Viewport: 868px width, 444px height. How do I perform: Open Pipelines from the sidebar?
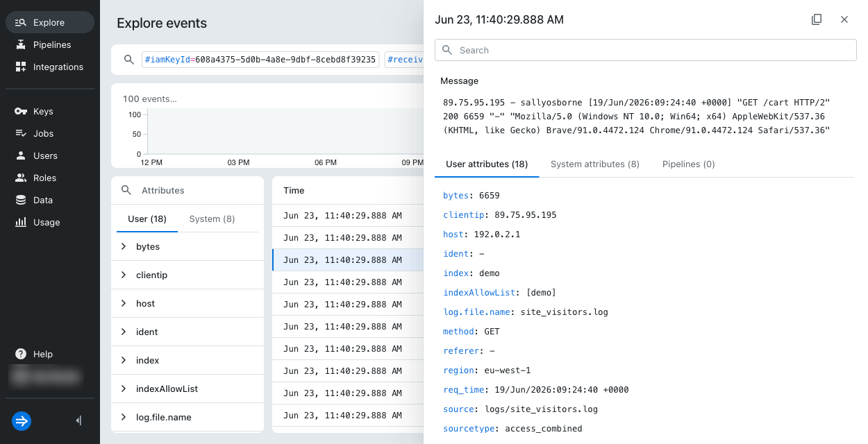pos(50,44)
